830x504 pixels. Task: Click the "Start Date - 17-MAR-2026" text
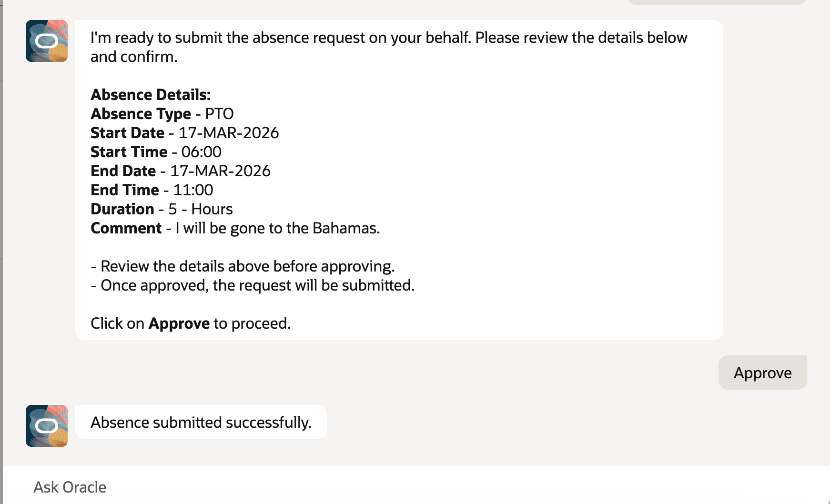click(185, 132)
